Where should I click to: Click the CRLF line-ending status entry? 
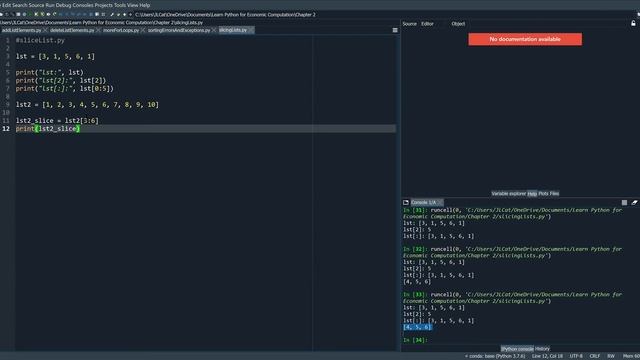(x=595, y=356)
